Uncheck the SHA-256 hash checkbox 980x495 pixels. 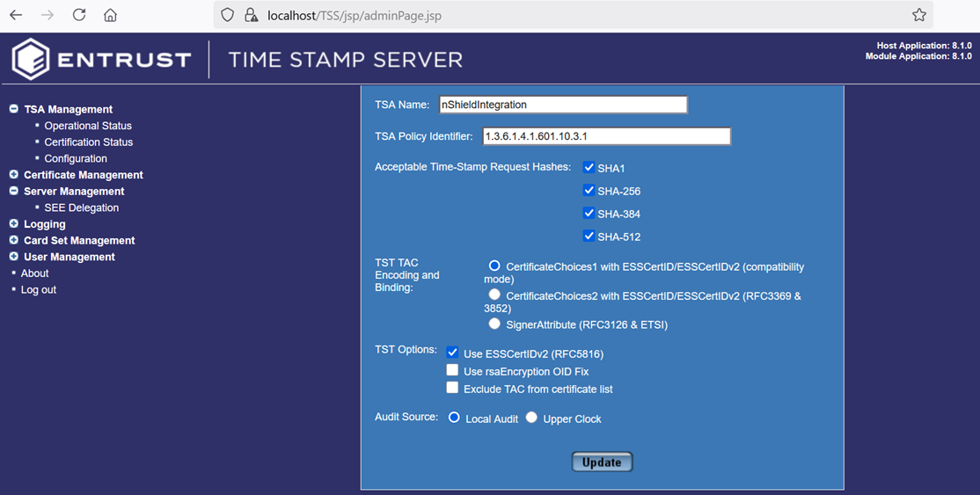click(589, 190)
